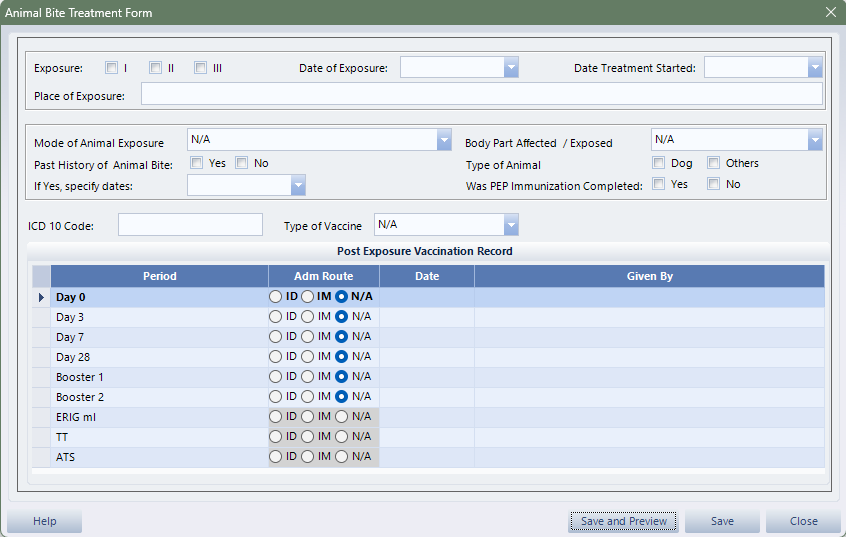Click the Save and Preview button
The height and width of the screenshot is (537, 846).
[623, 521]
